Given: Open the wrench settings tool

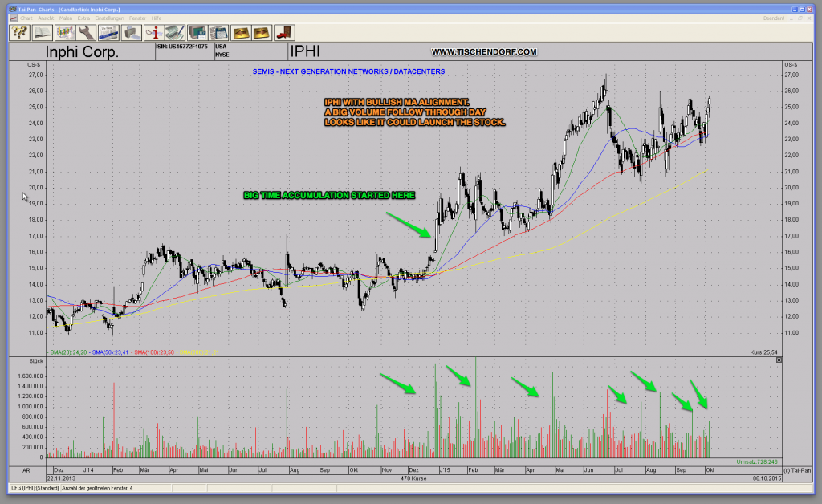Looking at the screenshot, I should click(x=87, y=32).
